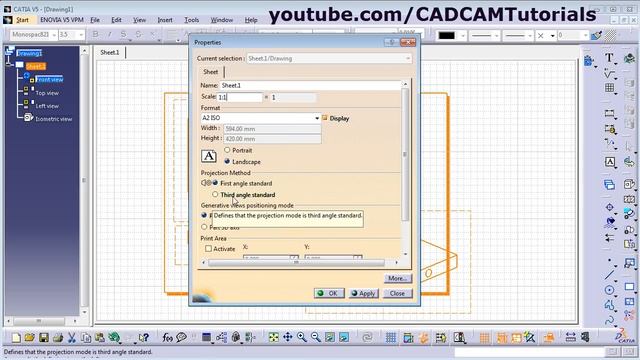
Task: Select the Pan arrows icon
Action: (288, 337)
